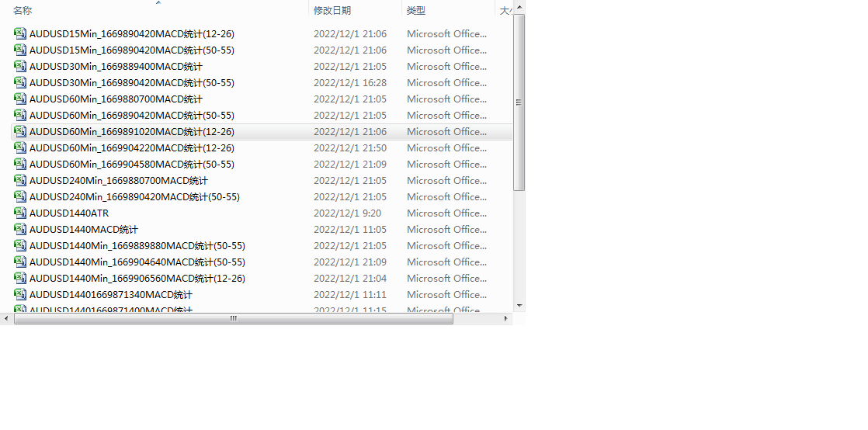Click date 2022/12/1 9:20
Viewport: 868px width, 430px height.
[347, 213]
